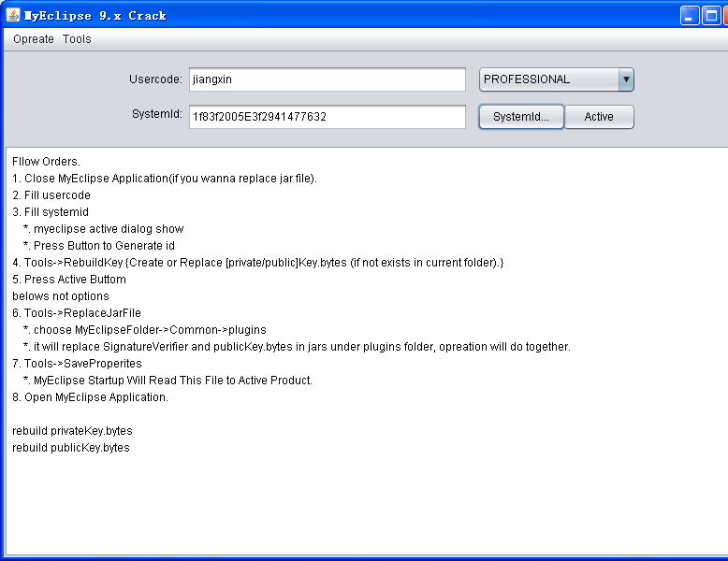Click the 'Fllow Orders.' line
728x561 pixels.
(x=46, y=162)
